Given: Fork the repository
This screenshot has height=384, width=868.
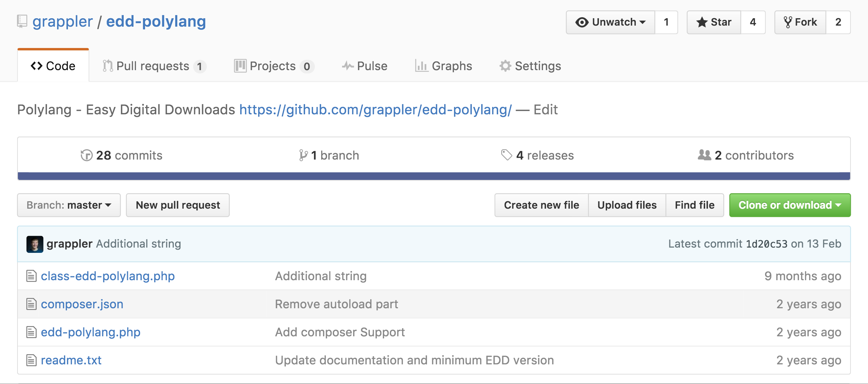Looking at the screenshot, I should 800,22.
